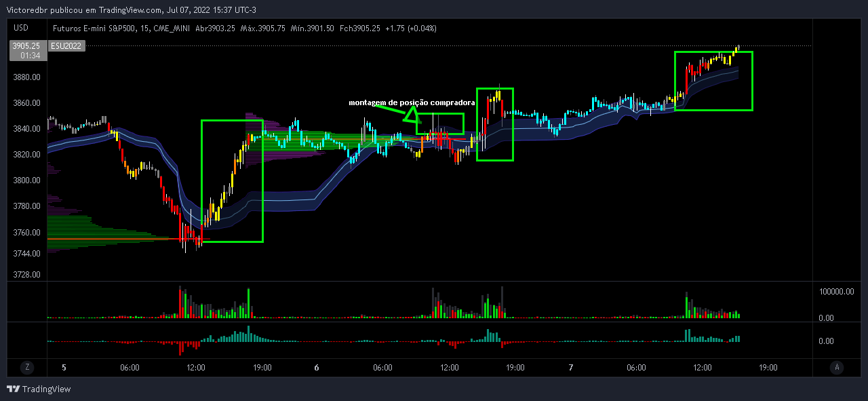The height and width of the screenshot is (401, 868).
Task: Click the date 5 time axis label
Action: pyautogui.click(x=64, y=367)
